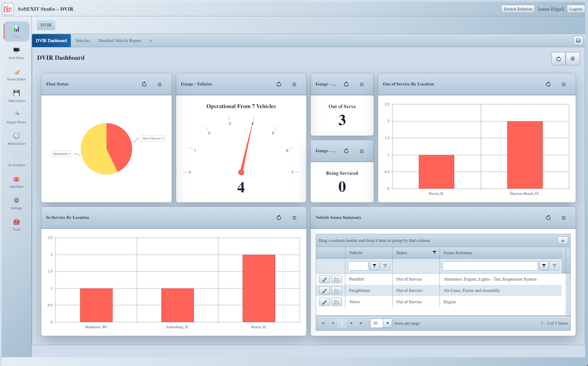The image size is (588, 366).
Task: Apply the Vehicle column filter button
Action: pyautogui.click(x=374, y=266)
